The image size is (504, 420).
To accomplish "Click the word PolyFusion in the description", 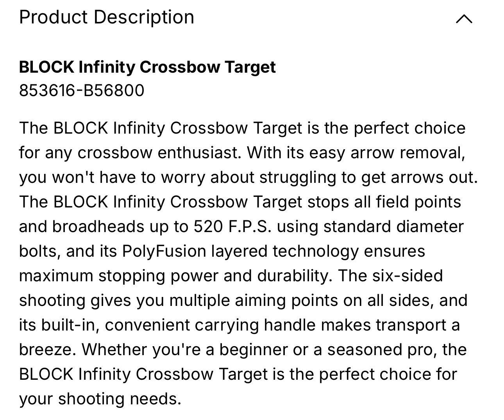I will coord(164,251).
